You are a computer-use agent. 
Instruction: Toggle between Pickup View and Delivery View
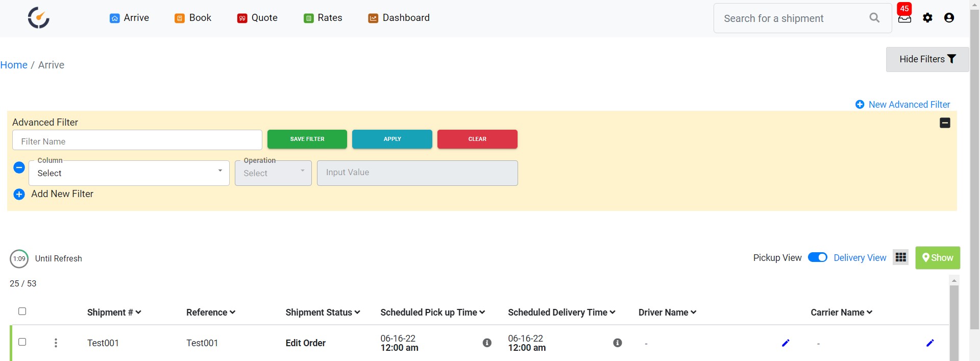point(817,257)
